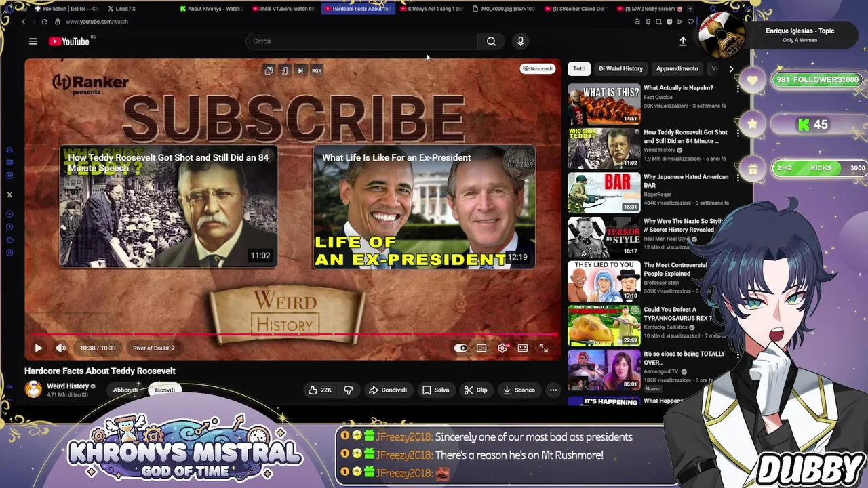This screenshot has width=868, height=488.
Task: Click the Iscriviti subscribe button
Action: pyautogui.click(x=165, y=390)
